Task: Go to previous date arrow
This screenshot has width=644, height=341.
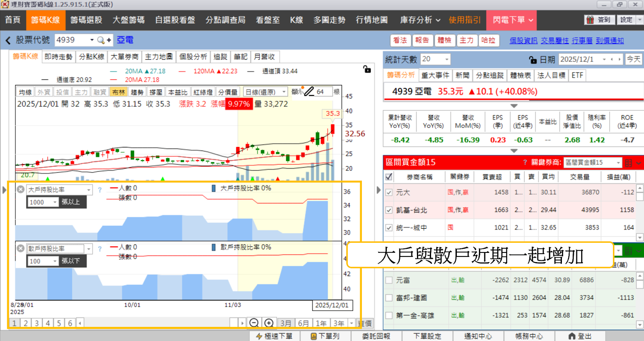Action: (612, 60)
